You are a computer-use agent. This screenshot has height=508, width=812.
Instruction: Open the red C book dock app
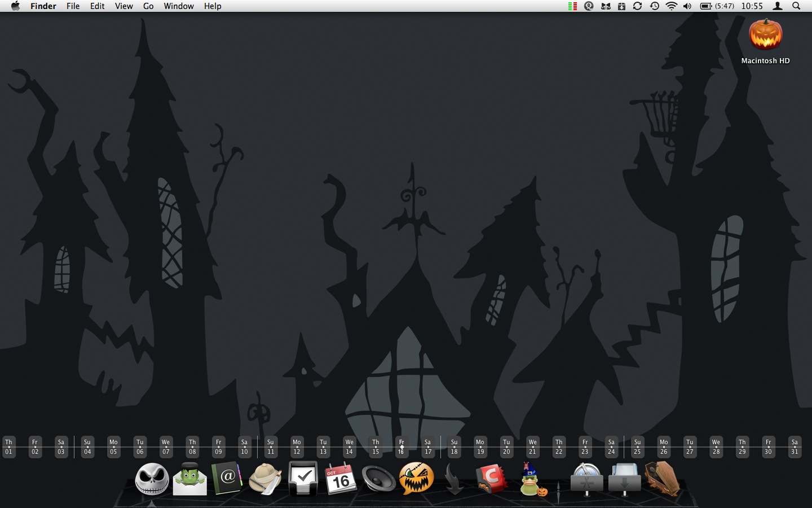[x=492, y=479]
